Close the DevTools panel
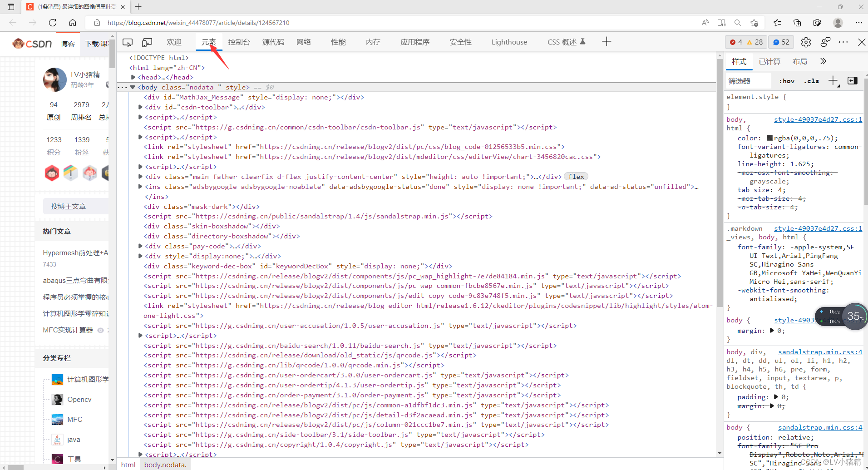 tap(861, 42)
